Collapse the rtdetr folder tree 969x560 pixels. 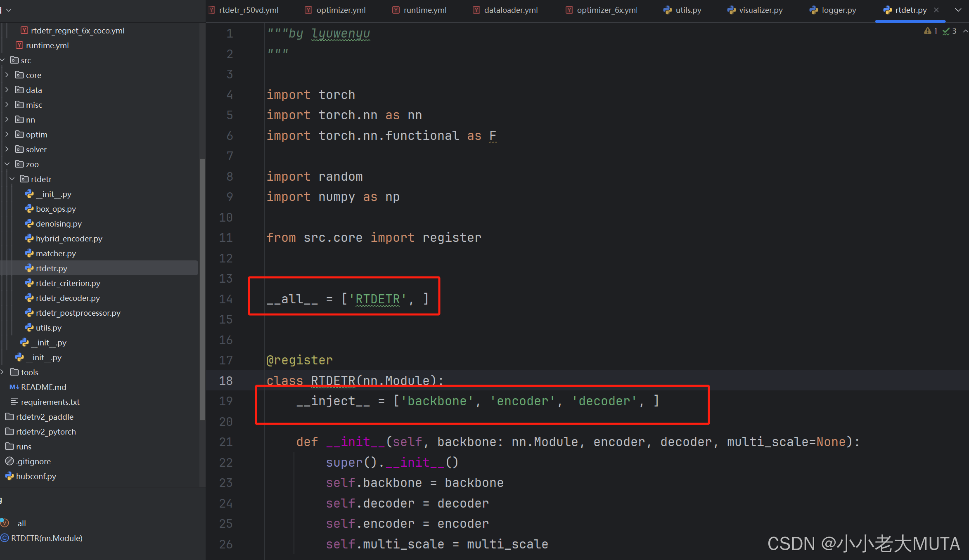point(12,179)
